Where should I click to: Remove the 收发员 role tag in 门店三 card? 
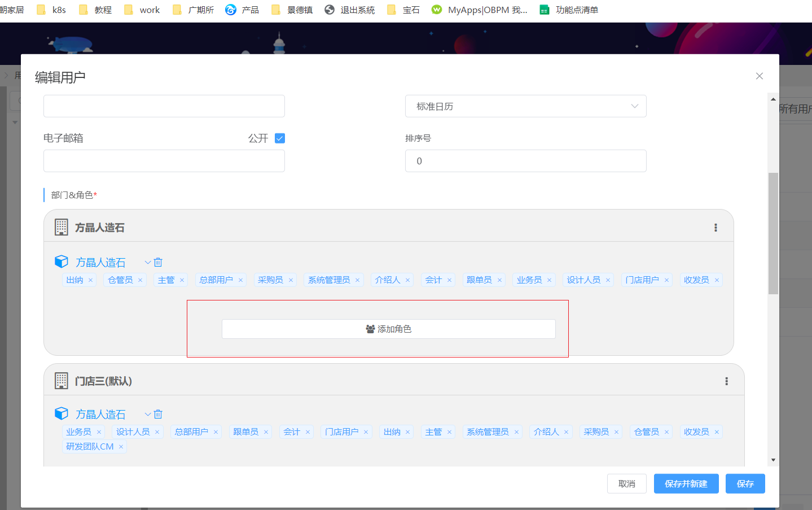click(717, 432)
